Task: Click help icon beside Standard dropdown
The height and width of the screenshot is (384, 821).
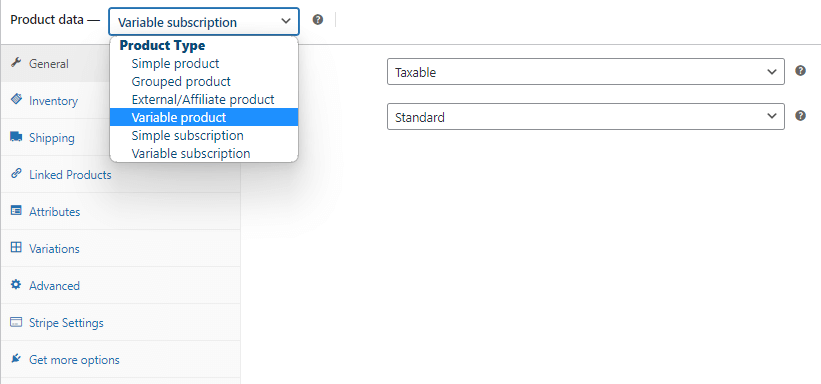Action: 800,116
